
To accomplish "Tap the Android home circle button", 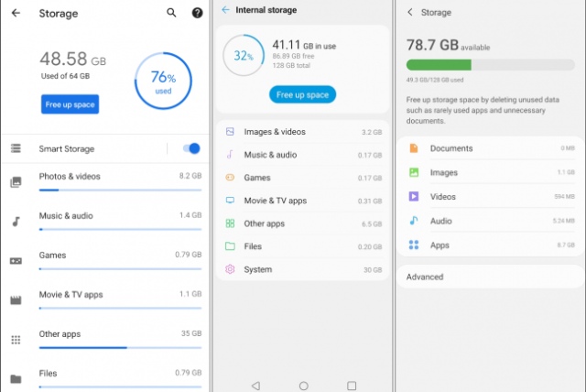I will point(304,385).
